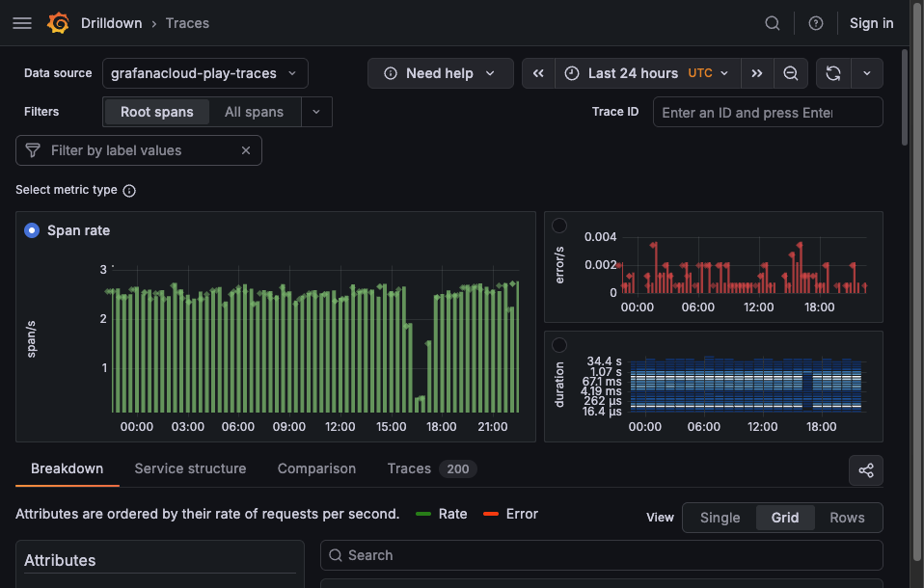The width and height of the screenshot is (924, 588).
Task: Open the Comparison tab
Action: point(316,468)
